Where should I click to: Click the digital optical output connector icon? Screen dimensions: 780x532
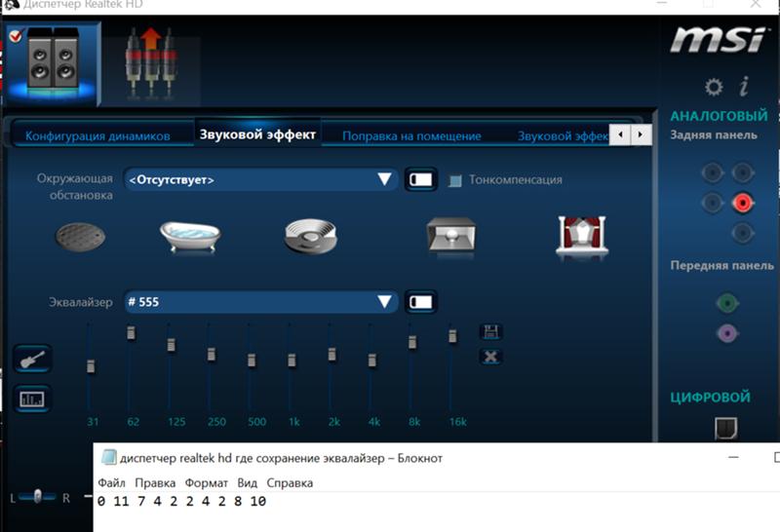pos(725,428)
